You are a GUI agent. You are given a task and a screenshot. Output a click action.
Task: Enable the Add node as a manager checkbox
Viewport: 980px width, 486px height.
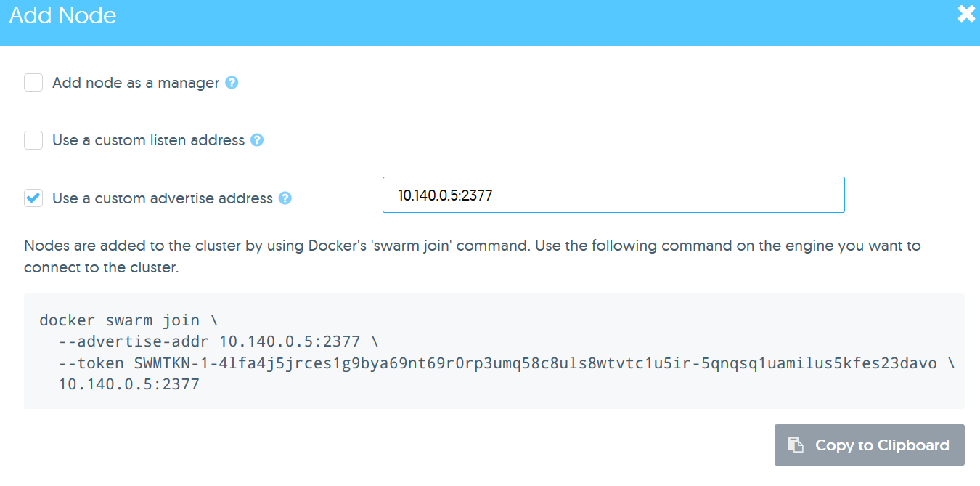[x=33, y=83]
